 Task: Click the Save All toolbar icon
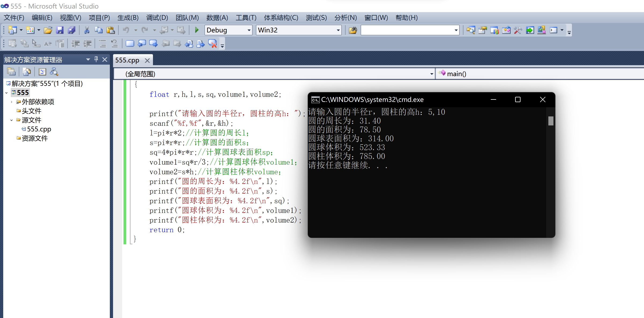point(72,30)
